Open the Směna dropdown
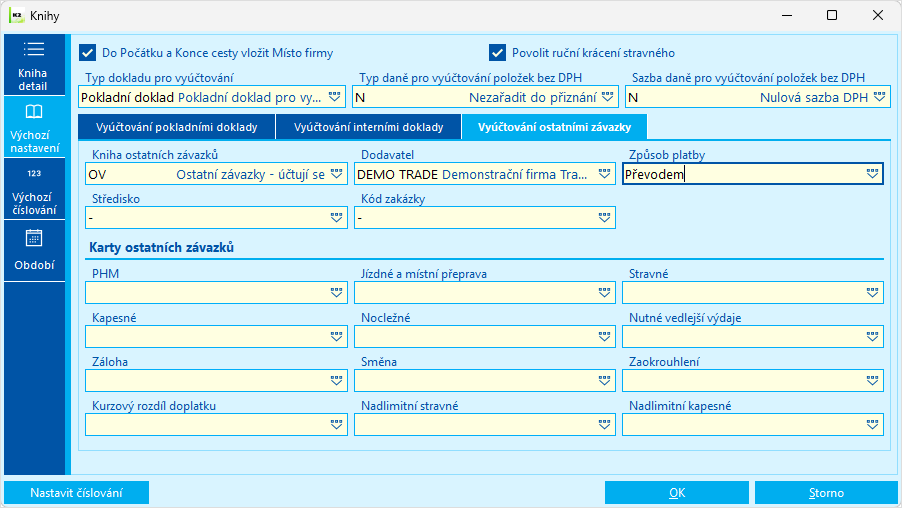This screenshot has height=508, width=902. [x=604, y=380]
